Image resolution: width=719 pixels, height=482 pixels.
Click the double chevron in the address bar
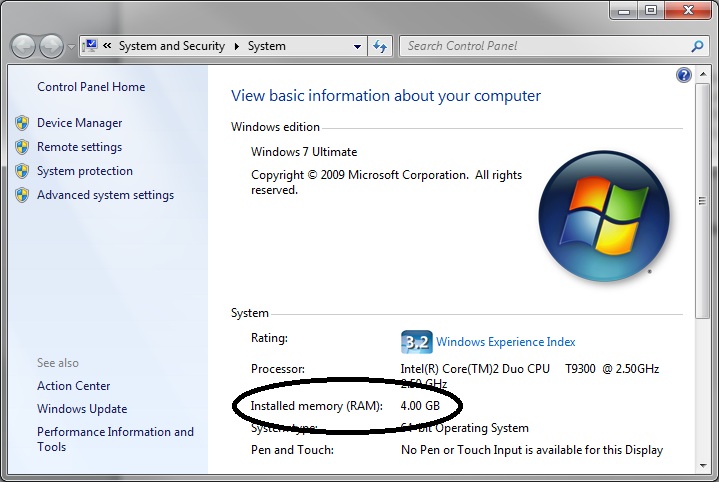pyautogui.click(x=107, y=45)
